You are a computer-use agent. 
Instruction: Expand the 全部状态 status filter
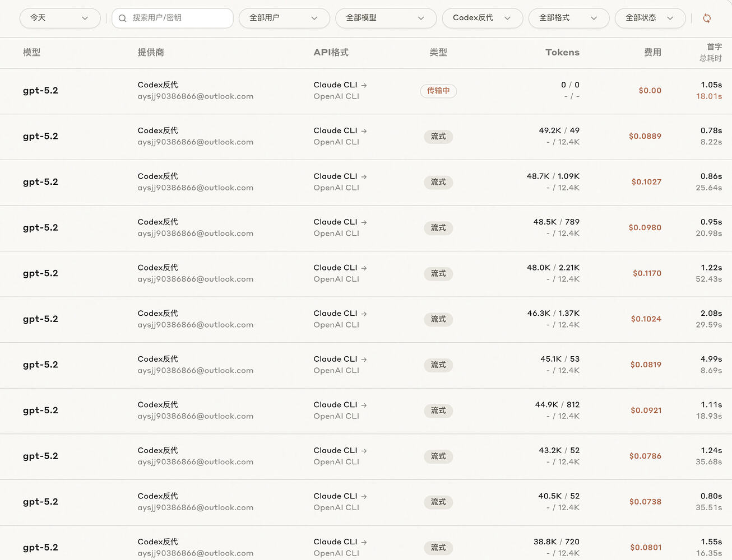(650, 18)
